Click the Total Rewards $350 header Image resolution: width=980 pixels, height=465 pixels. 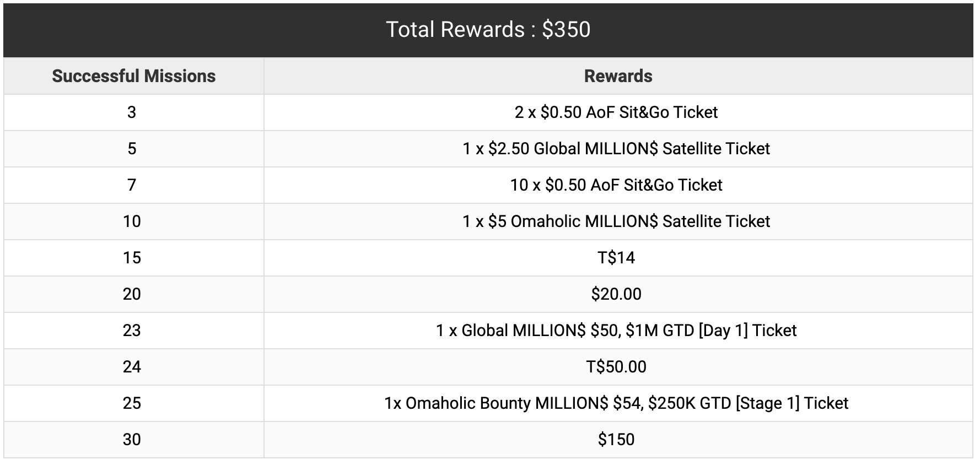point(488,30)
